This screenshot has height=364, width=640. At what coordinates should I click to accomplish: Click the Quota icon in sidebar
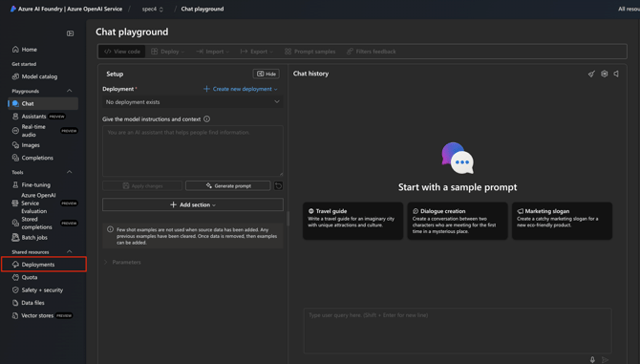click(x=15, y=277)
